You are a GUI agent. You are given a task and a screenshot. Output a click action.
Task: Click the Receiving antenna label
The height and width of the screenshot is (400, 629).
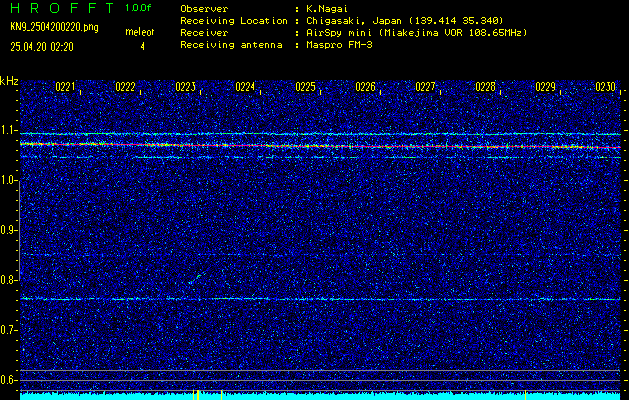(231, 45)
